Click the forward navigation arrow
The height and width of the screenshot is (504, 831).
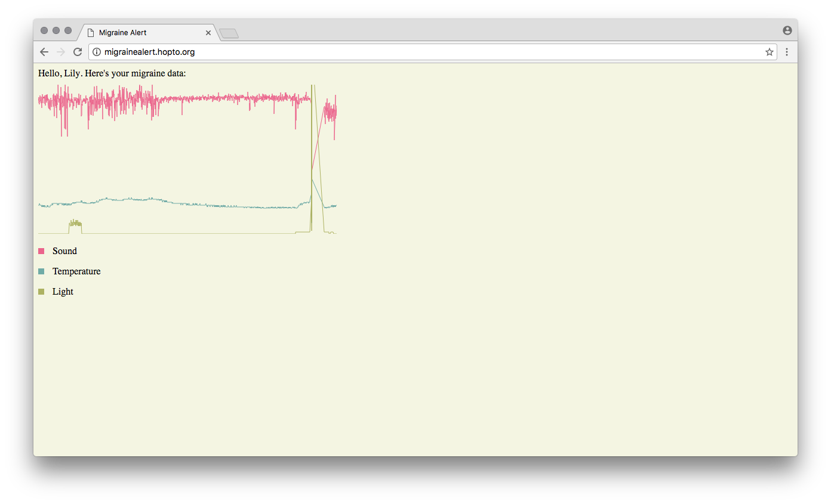[x=60, y=52]
